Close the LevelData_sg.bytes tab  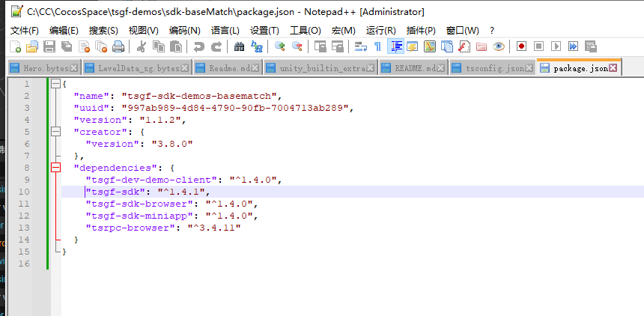click(x=185, y=68)
